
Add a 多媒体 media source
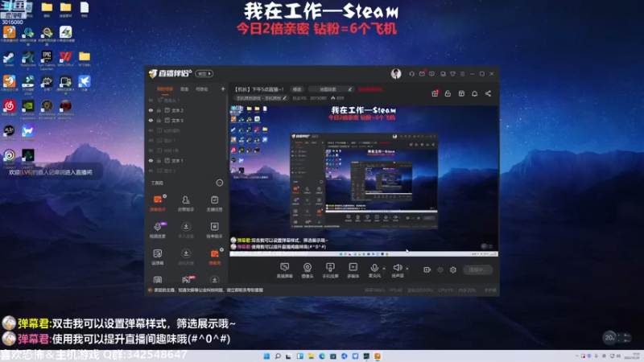click(x=353, y=270)
